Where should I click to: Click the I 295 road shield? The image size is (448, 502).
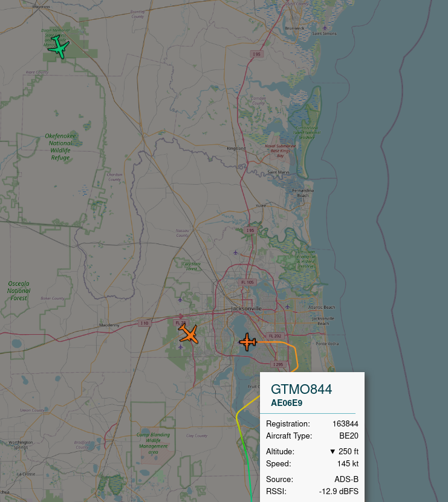pos(278,364)
